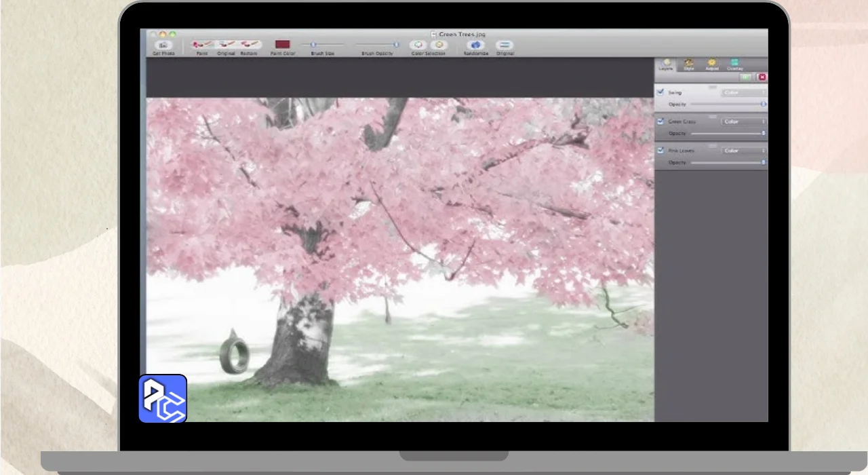
Task: Click the Paint Color swatch
Action: coord(283,44)
